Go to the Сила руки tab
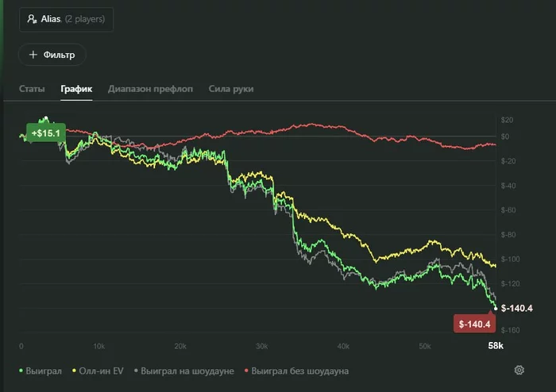The image size is (556, 392). [x=231, y=89]
